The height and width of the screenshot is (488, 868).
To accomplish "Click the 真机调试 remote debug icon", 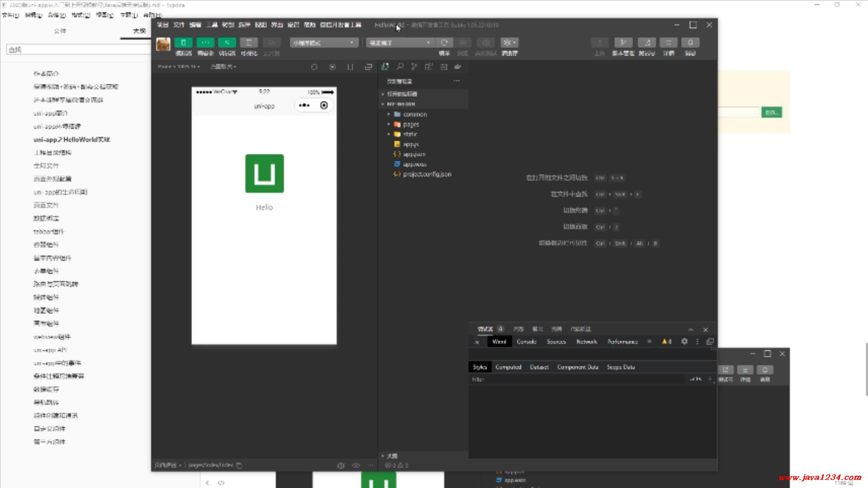I will pos(486,42).
